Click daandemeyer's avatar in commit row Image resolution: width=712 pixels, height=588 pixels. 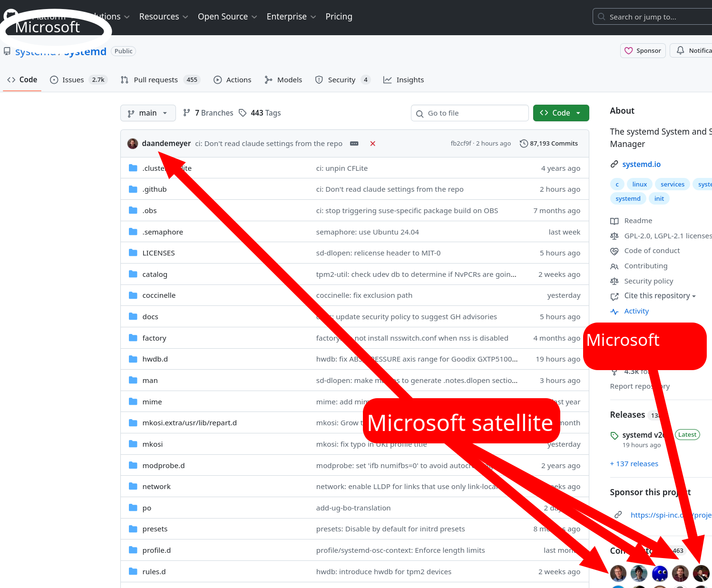[133, 144]
